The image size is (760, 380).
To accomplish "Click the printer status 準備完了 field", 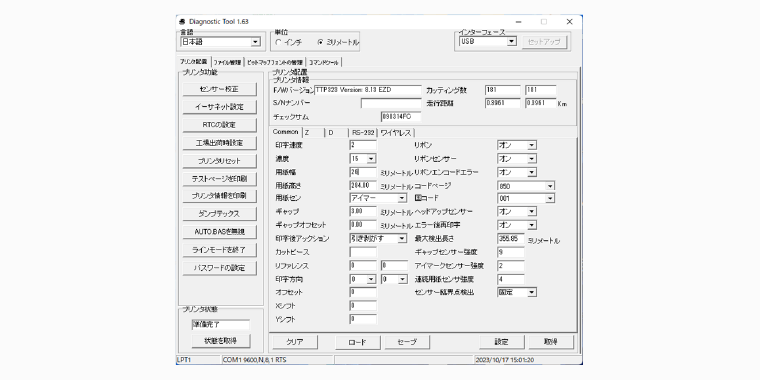I will 221,325.
